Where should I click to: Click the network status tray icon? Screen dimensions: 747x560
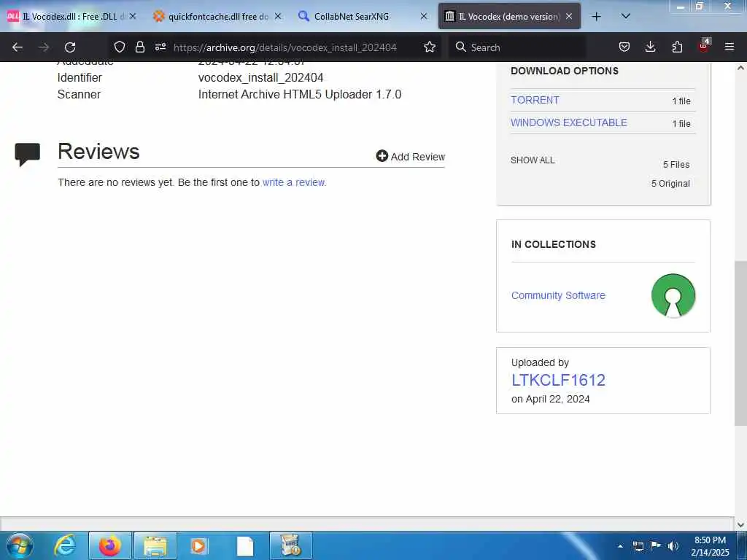pyautogui.click(x=638, y=546)
